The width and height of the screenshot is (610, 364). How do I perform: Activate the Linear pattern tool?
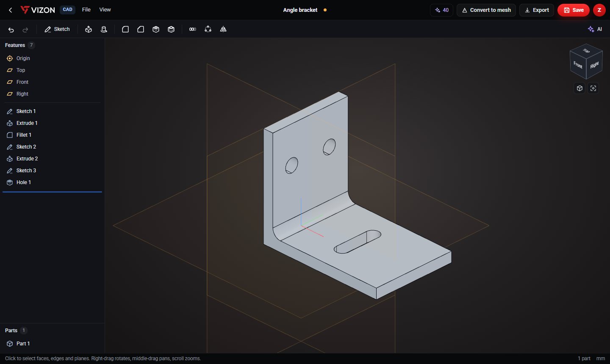[x=193, y=29]
